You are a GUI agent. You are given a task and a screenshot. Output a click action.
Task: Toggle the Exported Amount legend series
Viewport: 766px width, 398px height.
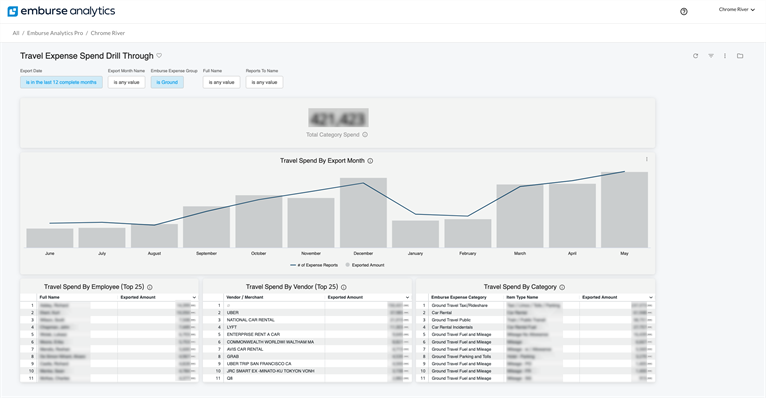pyautogui.click(x=365, y=265)
